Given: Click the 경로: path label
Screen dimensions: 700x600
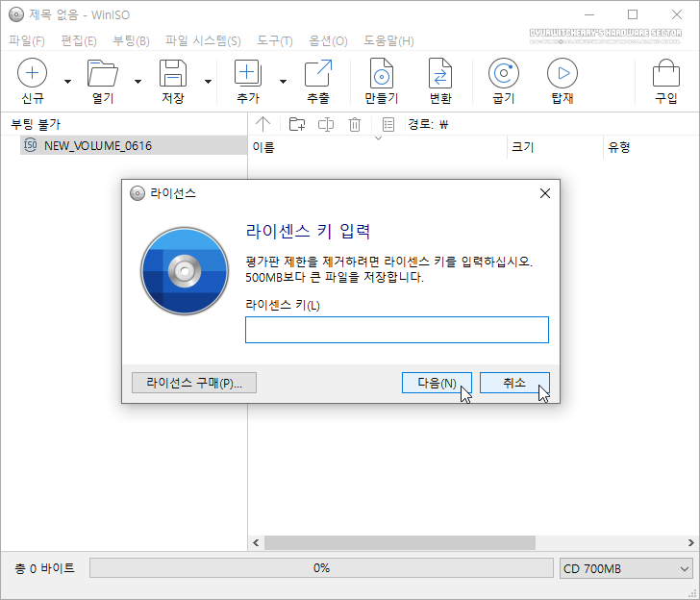Looking at the screenshot, I should coord(420,124).
